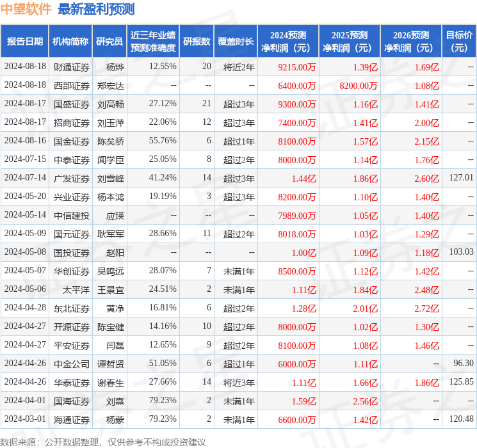Click analyst name 陈矣骄
Viewport: 477px width, 448px height.
pyautogui.click(x=111, y=141)
